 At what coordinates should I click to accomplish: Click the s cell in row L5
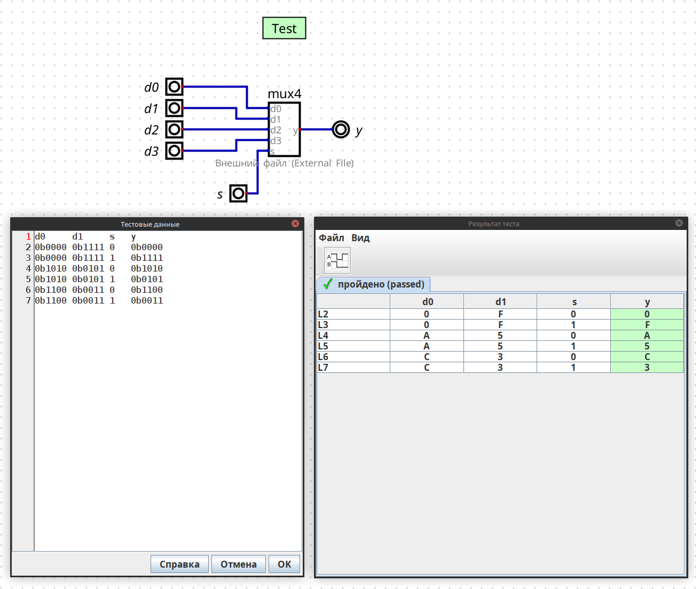point(574,346)
